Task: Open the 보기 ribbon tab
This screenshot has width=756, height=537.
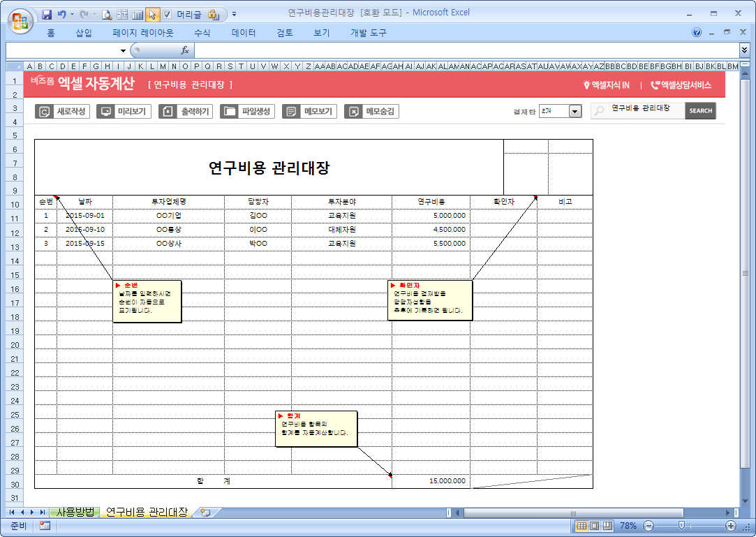Action: tap(322, 33)
